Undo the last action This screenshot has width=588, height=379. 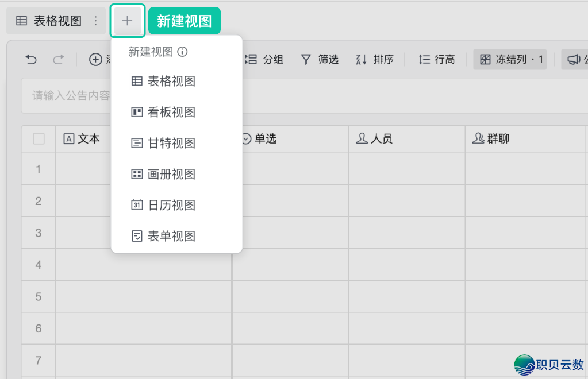pyautogui.click(x=31, y=60)
